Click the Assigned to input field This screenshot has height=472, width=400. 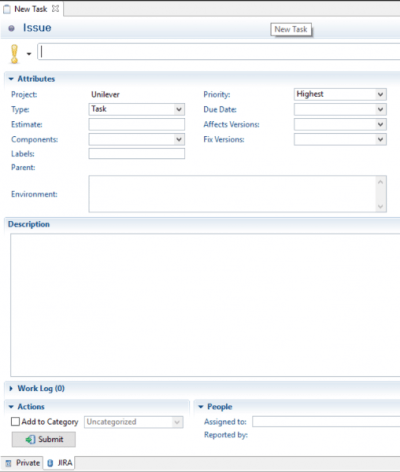pos(326,422)
